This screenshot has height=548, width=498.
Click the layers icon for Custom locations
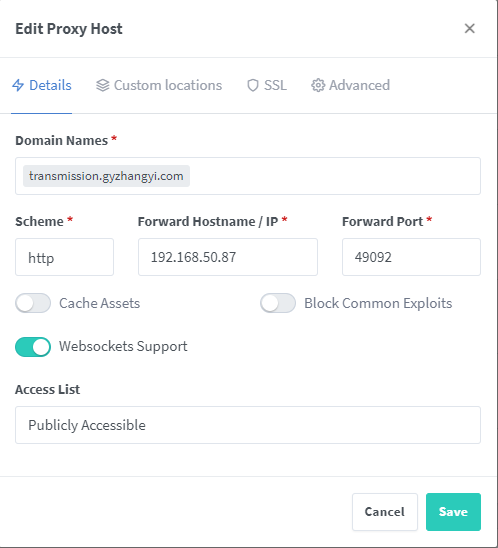pyautogui.click(x=103, y=85)
